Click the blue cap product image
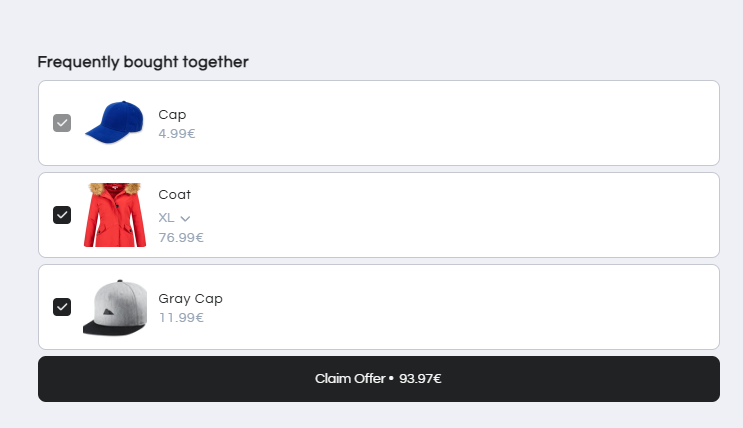Image resolution: width=743 pixels, height=428 pixels. (x=115, y=123)
